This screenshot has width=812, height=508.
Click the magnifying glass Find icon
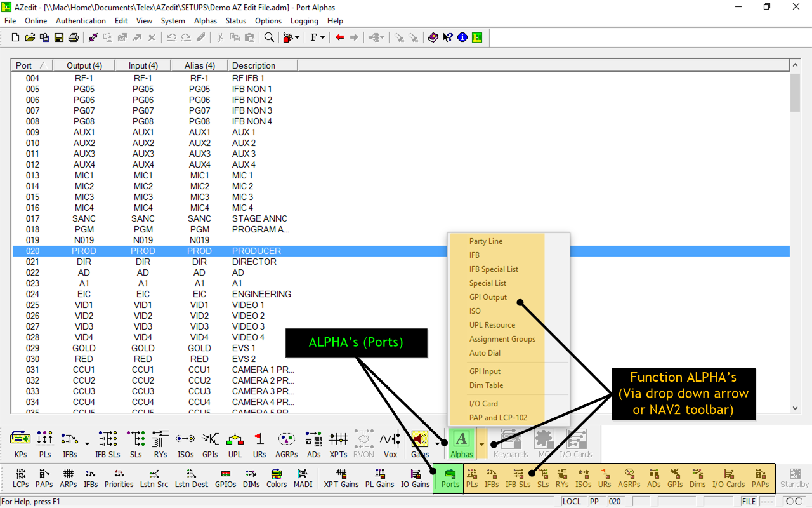pyautogui.click(x=269, y=37)
